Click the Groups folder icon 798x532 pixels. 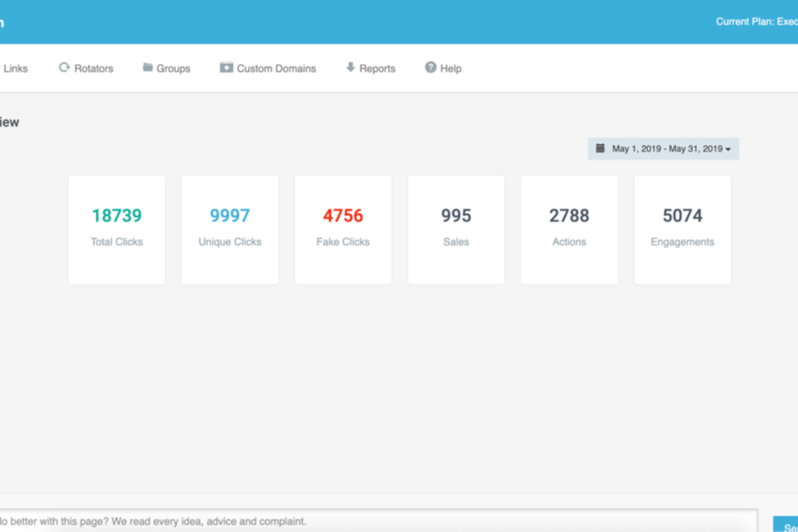(148, 67)
